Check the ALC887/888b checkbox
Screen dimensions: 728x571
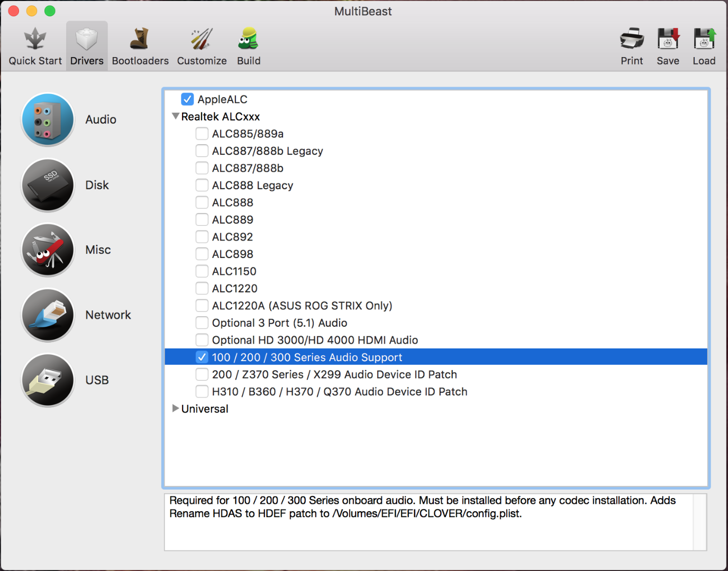click(202, 168)
